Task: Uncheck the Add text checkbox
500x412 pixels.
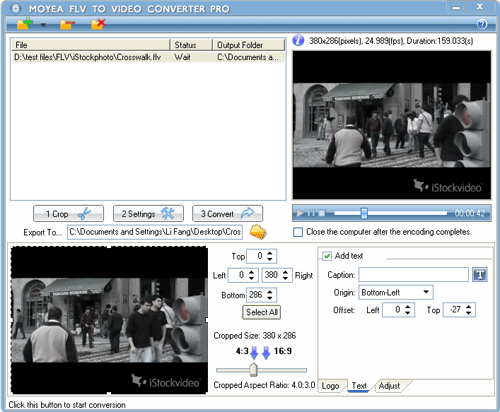Action: (x=327, y=256)
